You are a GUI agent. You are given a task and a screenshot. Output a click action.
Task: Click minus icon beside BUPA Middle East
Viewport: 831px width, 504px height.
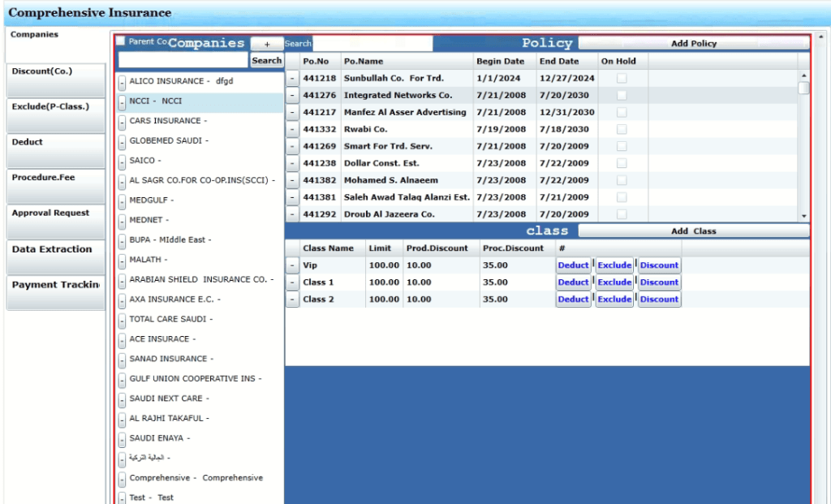(x=122, y=241)
